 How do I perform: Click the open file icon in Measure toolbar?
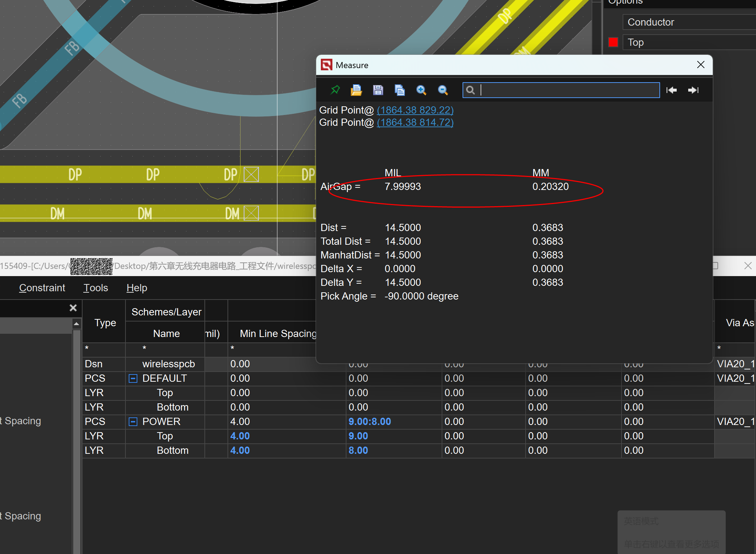click(x=356, y=90)
